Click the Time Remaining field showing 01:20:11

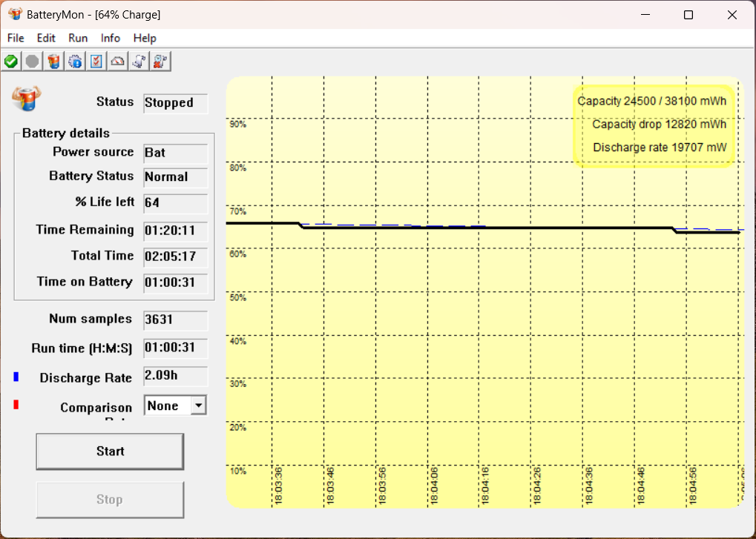[176, 231]
